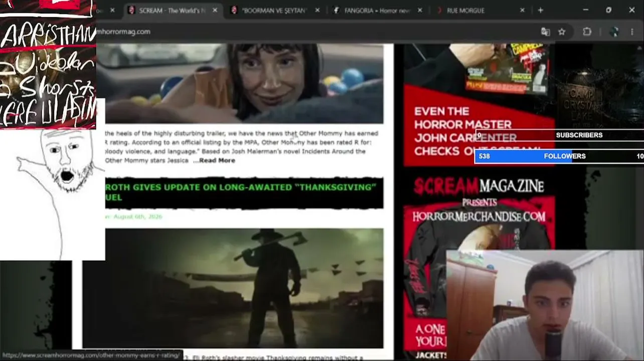Image resolution: width=644 pixels, height=361 pixels.
Task: Close the partially hidden first tab
Action: coord(112,10)
